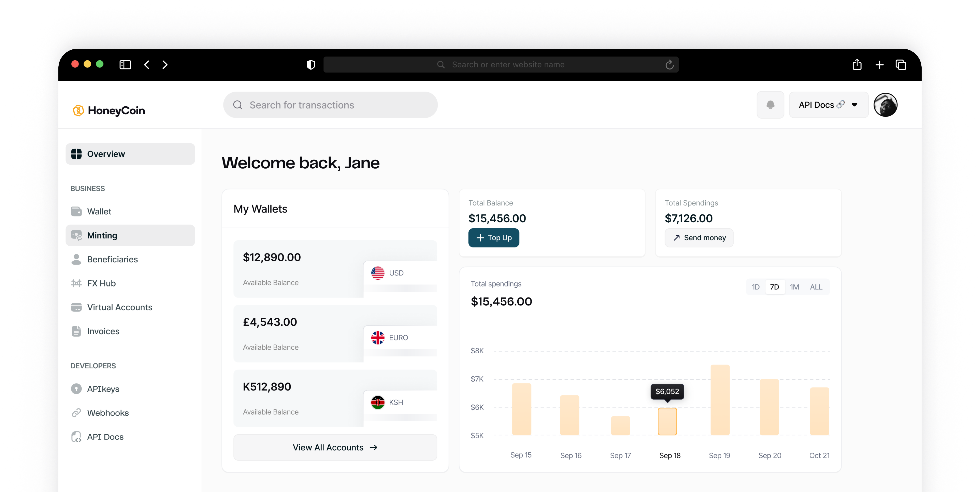980x492 pixels.
Task: Reload the page with the refresh icon
Action: [x=669, y=65]
